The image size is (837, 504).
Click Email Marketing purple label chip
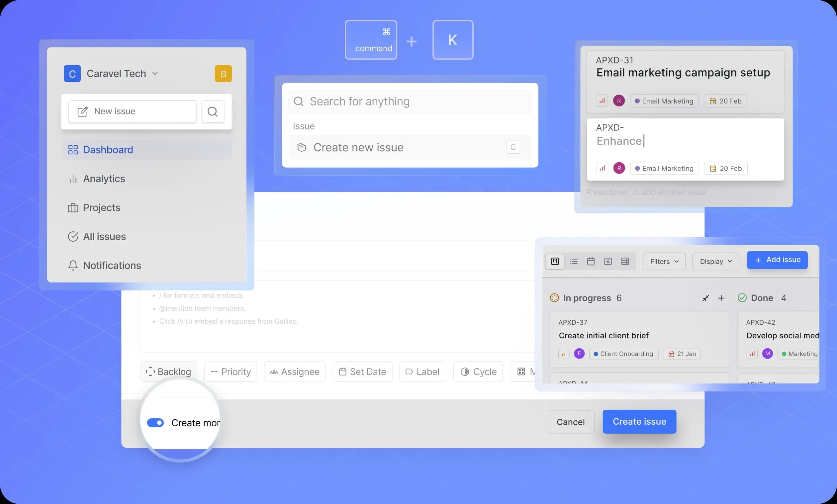[664, 101]
